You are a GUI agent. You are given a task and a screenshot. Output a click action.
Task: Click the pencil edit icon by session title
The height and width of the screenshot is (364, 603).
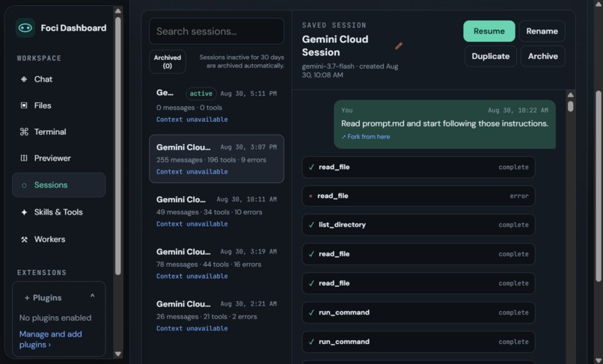pos(399,46)
